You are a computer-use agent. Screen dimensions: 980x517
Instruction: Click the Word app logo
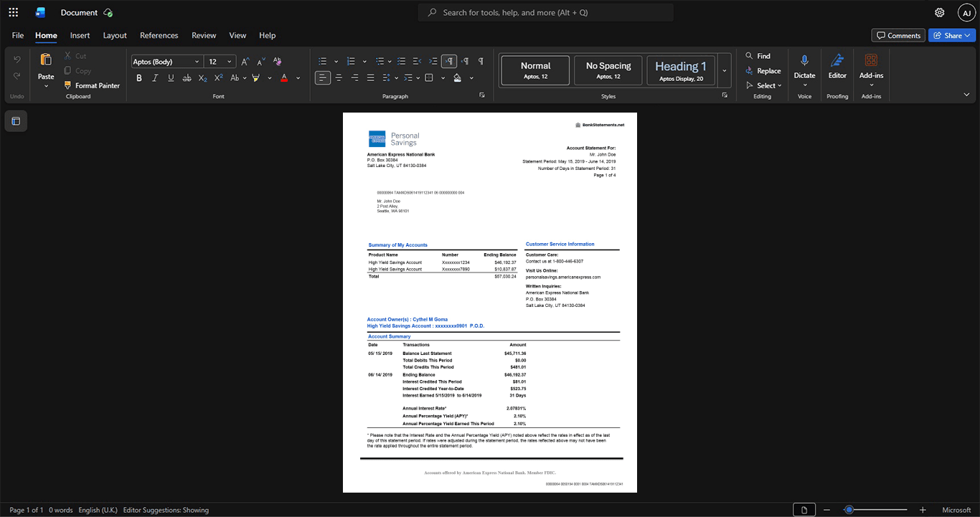[x=41, y=12]
